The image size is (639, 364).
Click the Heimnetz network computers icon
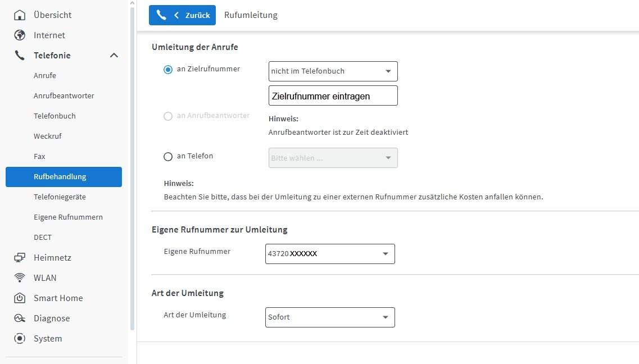pos(20,258)
